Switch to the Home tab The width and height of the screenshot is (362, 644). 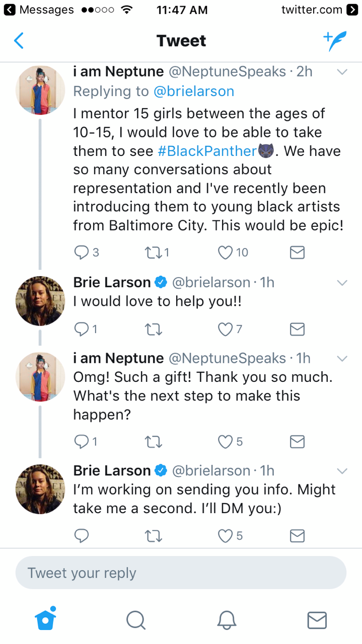pos(45,619)
